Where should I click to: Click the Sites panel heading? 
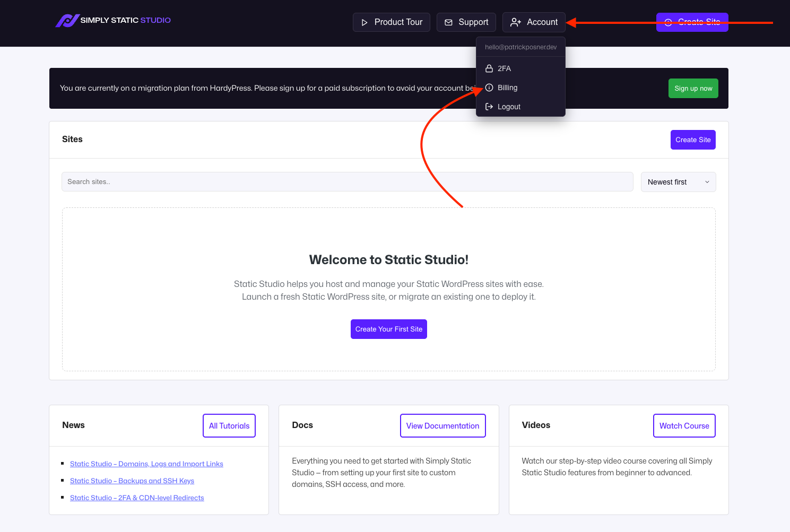pyautogui.click(x=72, y=139)
